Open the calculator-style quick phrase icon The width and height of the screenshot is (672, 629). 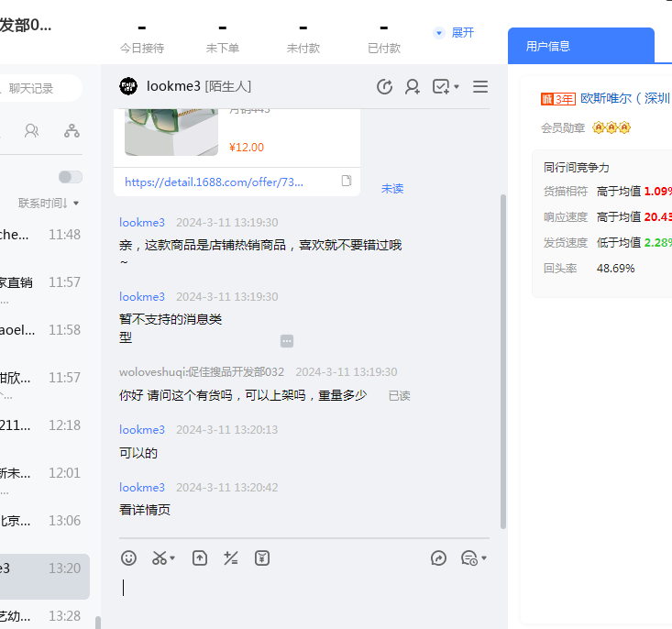231,557
